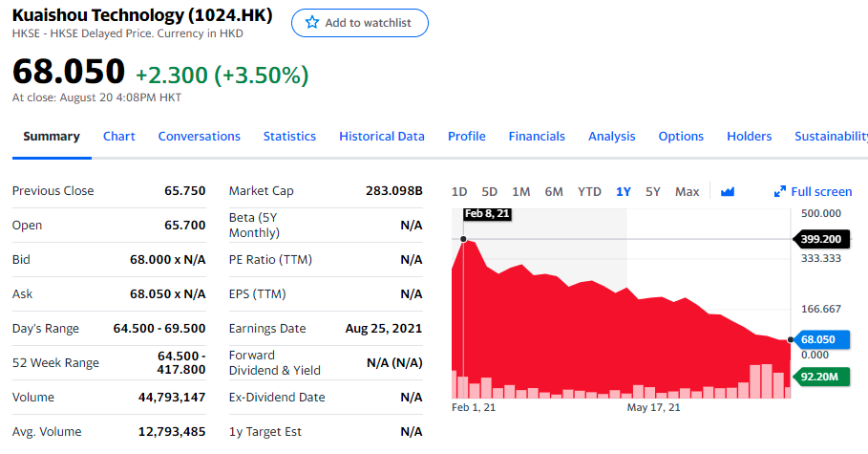This screenshot has height=454, width=868.
Task: Set chart range to 6M
Action: pyautogui.click(x=554, y=192)
